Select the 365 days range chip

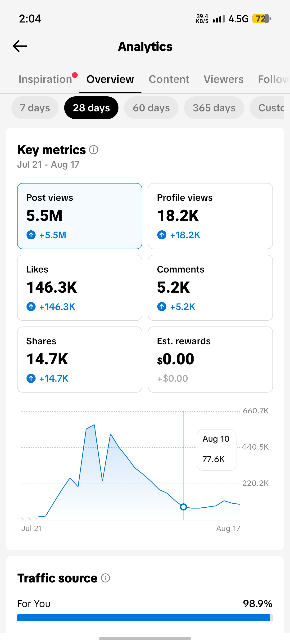(214, 108)
